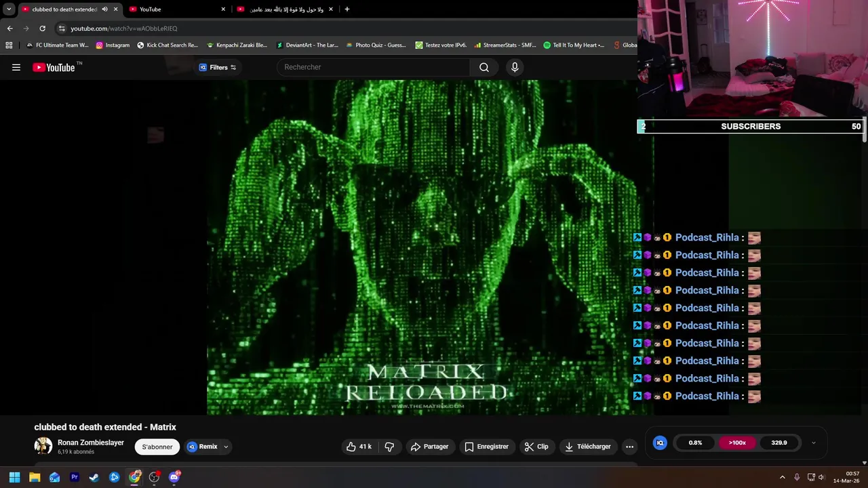Open File Explorer from taskbar
The height and width of the screenshot is (488, 868).
pos(35,477)
